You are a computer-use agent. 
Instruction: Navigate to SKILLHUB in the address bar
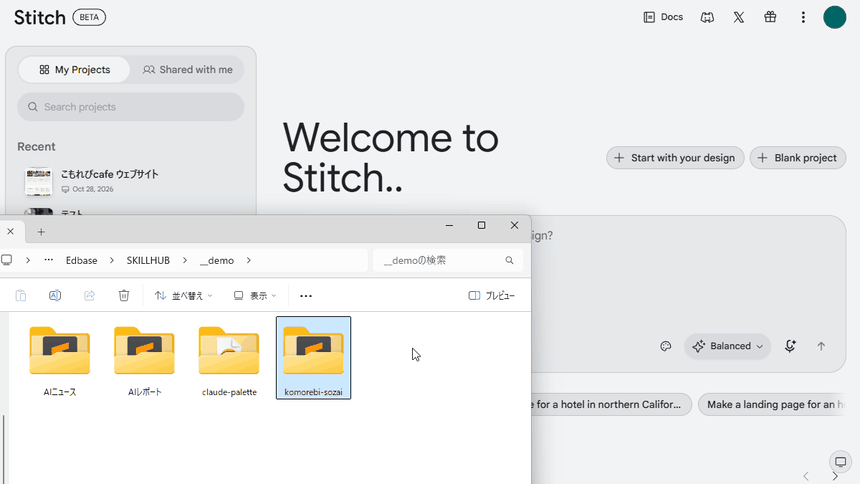pos(148,261)
